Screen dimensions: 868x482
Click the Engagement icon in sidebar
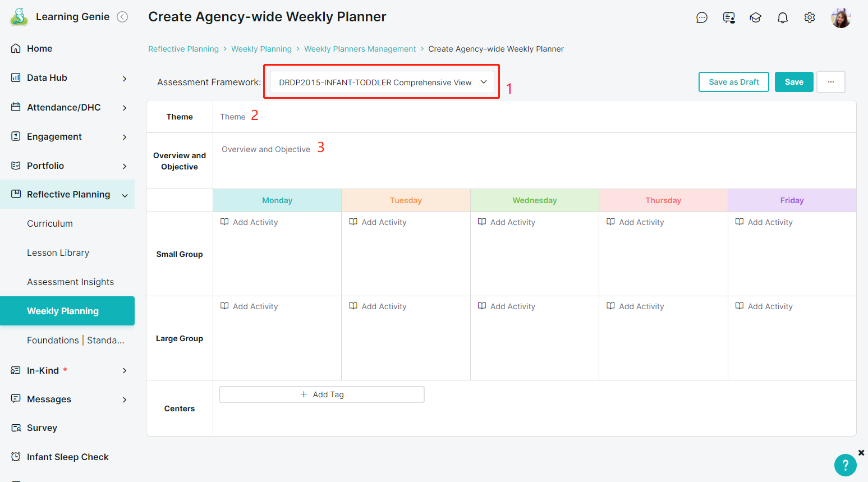coord(16,136)
